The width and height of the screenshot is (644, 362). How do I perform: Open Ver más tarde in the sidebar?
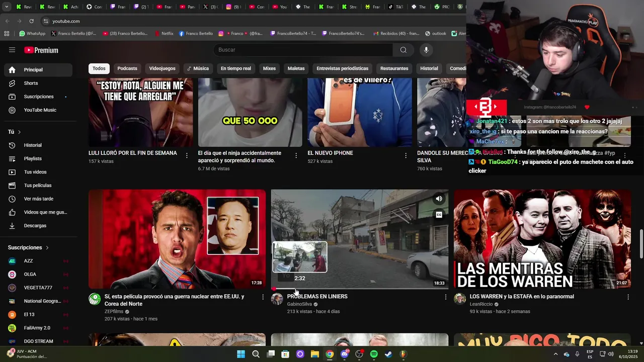pyautogui.click(x=38, y=199)
